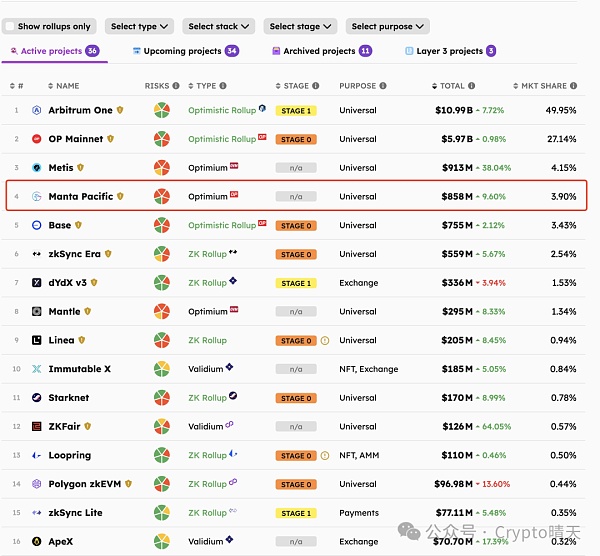Click the Manta Pacific logo icon
Screen dimensions: 600x556
[x=37, y=197]
